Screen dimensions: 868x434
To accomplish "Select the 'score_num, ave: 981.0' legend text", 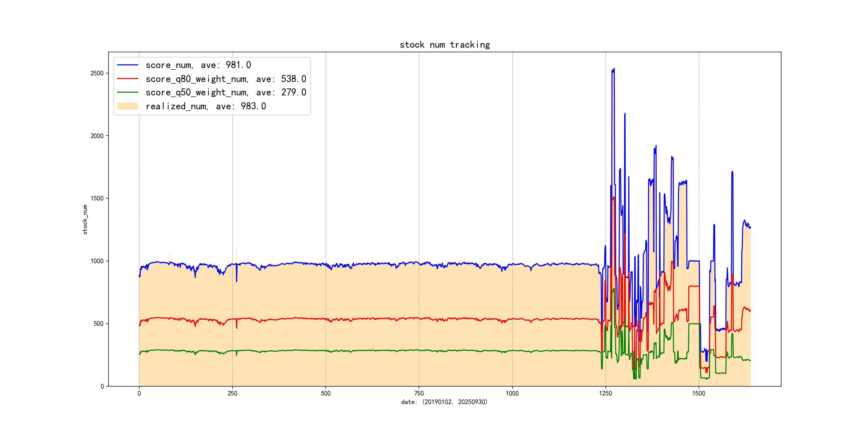I will point(198,65).
